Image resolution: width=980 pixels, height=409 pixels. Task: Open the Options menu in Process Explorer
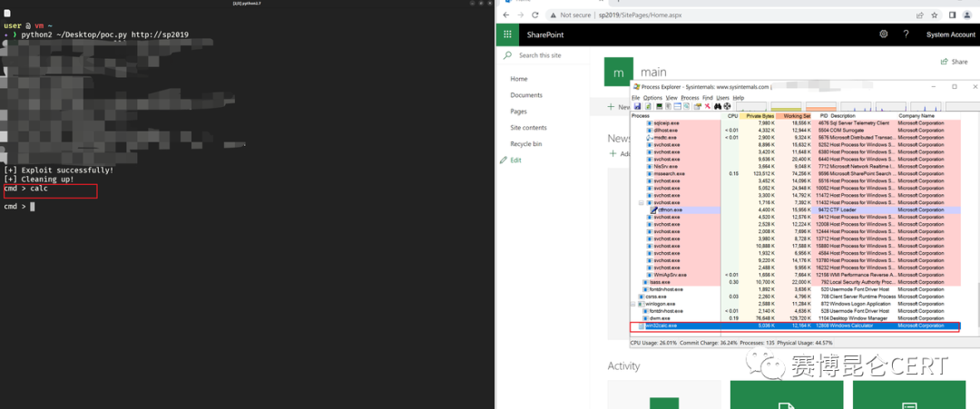coord(652,98)
